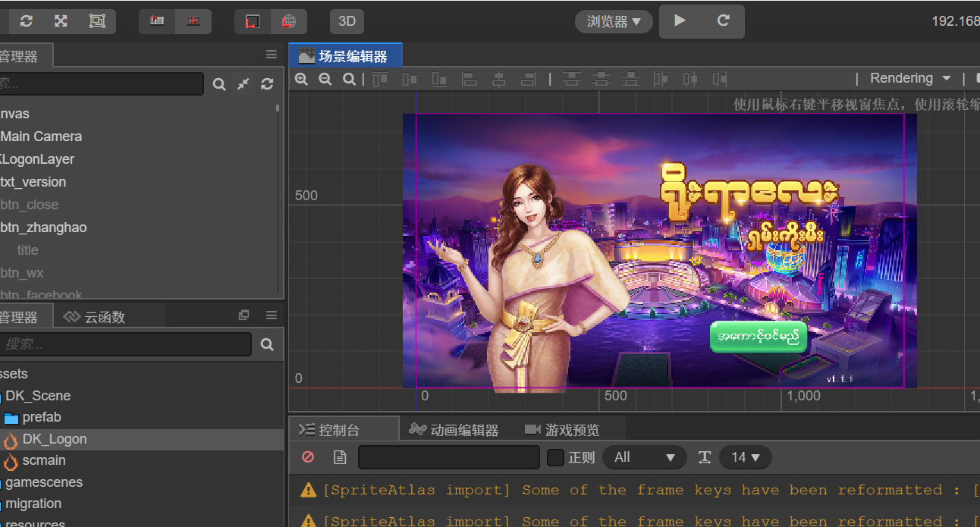
Task: Reset scene zoom with magnifier icon
Action: [x=349, y=79]
